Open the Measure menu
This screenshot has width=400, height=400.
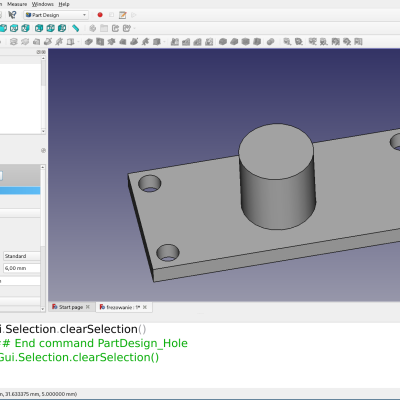pyautogui.click(x=17, y=4)
